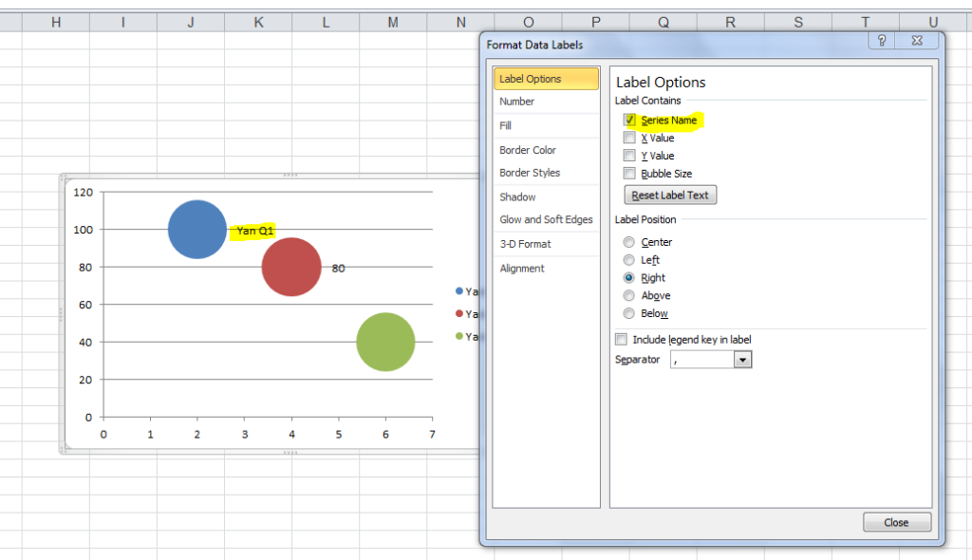The image size is (972, 560).
Task: Open the Label Options category
Action: (546, 79)
